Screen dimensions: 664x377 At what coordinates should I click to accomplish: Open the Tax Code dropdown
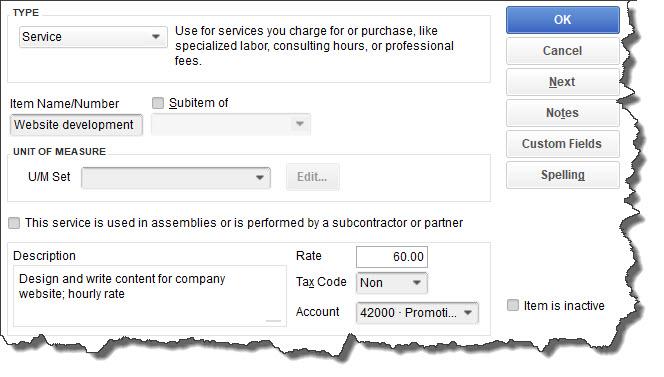coord(392,283)
